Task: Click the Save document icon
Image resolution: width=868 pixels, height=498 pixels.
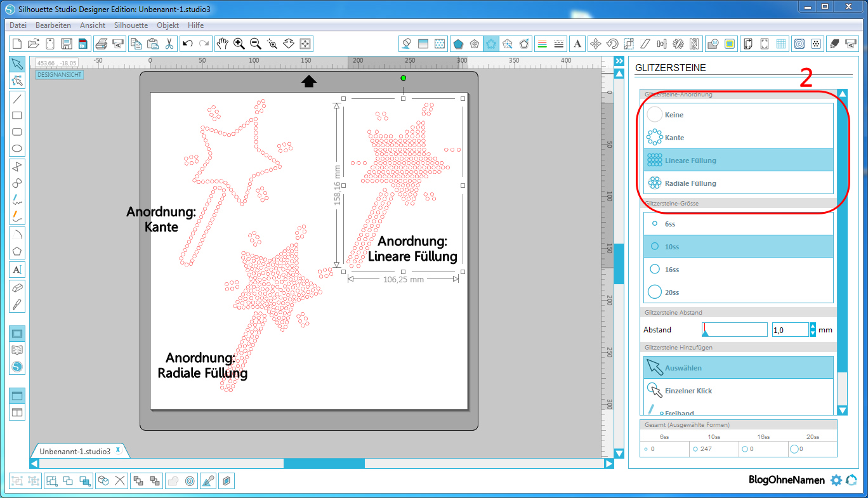Action: [x=67, y=44]
